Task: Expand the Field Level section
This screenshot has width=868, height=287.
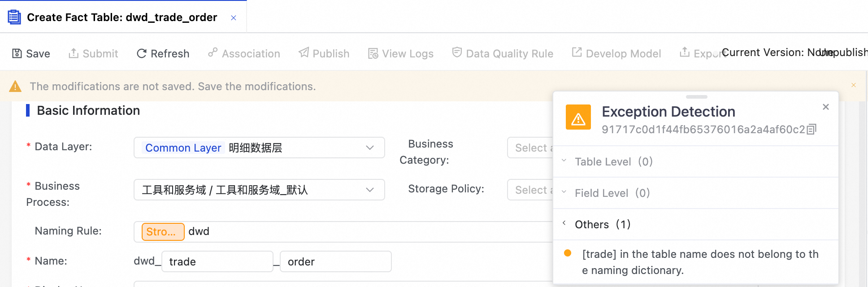Action: pyautogui.click(x=564, y=192)
